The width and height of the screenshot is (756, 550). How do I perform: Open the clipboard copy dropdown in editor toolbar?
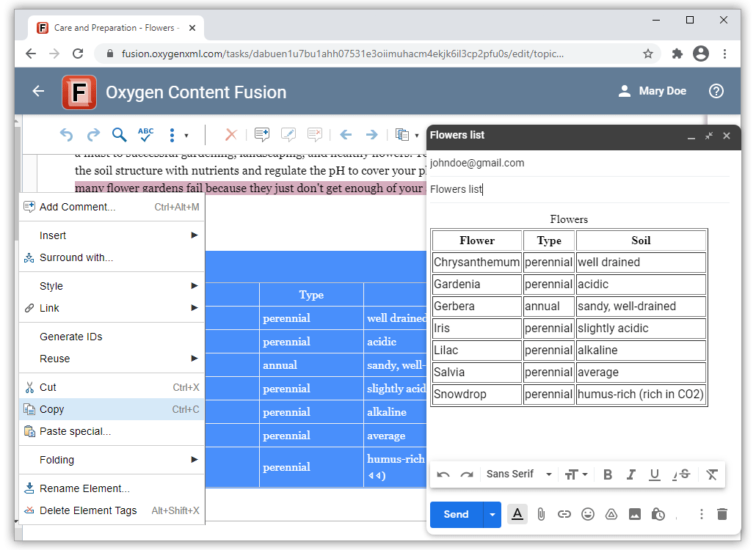(x=407, y=135)
